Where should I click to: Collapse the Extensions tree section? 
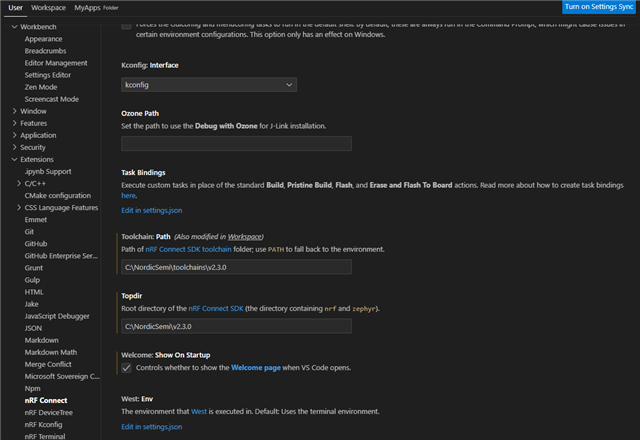[x=15, y=159]
